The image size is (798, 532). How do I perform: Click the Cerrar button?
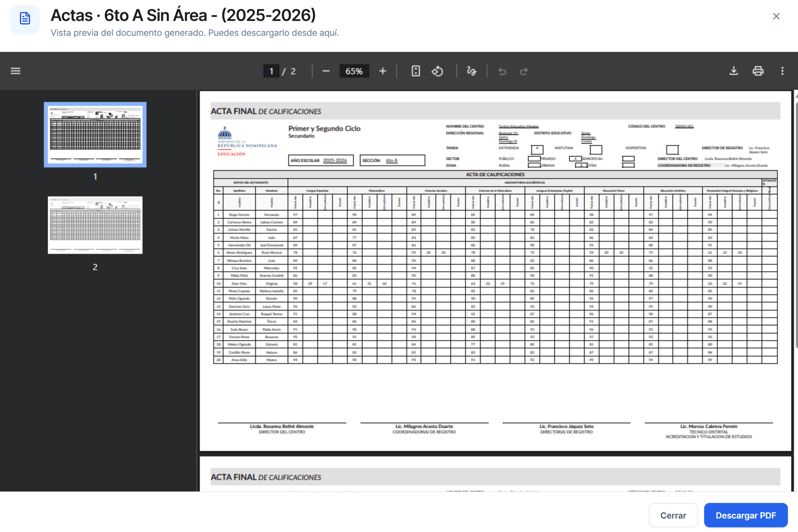click(x=673, y=515)
